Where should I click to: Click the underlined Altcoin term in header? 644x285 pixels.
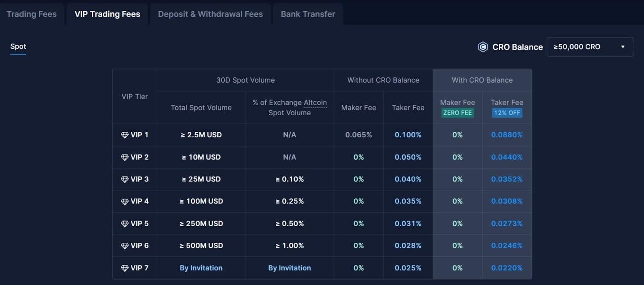coord(315,103)
